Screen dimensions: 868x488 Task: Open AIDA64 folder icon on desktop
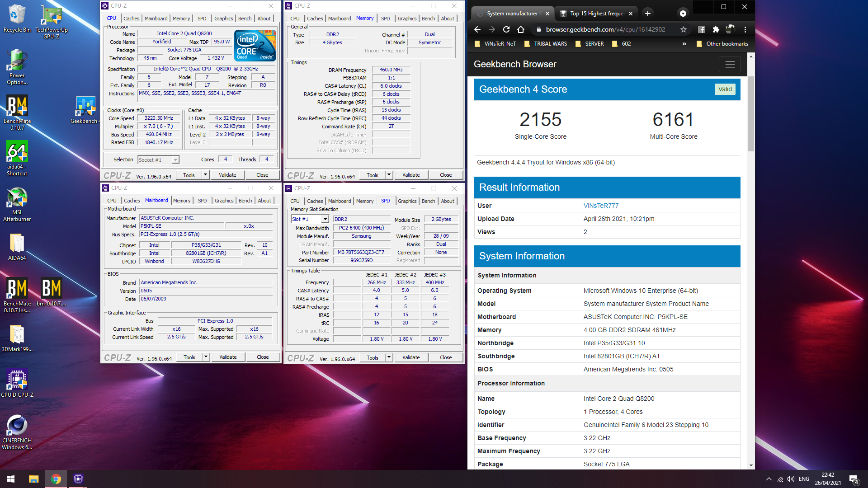coord(17,247)
